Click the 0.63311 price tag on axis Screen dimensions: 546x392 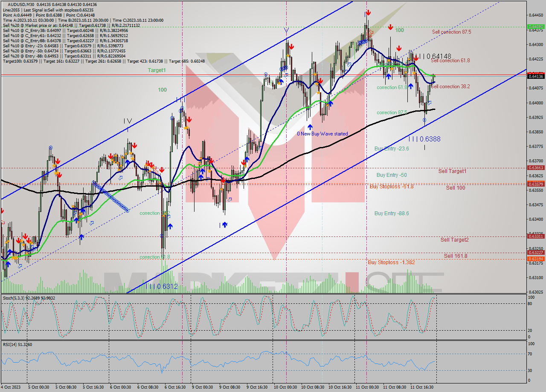(536, 236)
